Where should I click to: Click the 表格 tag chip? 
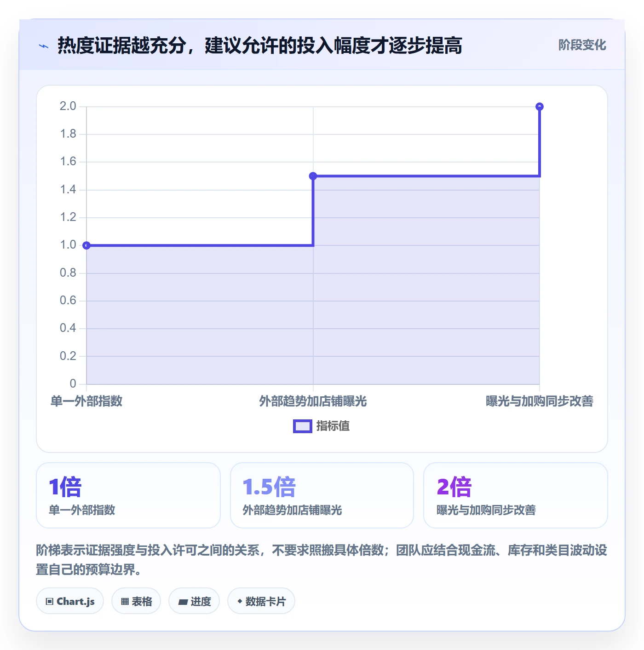(x=136, y=601)
